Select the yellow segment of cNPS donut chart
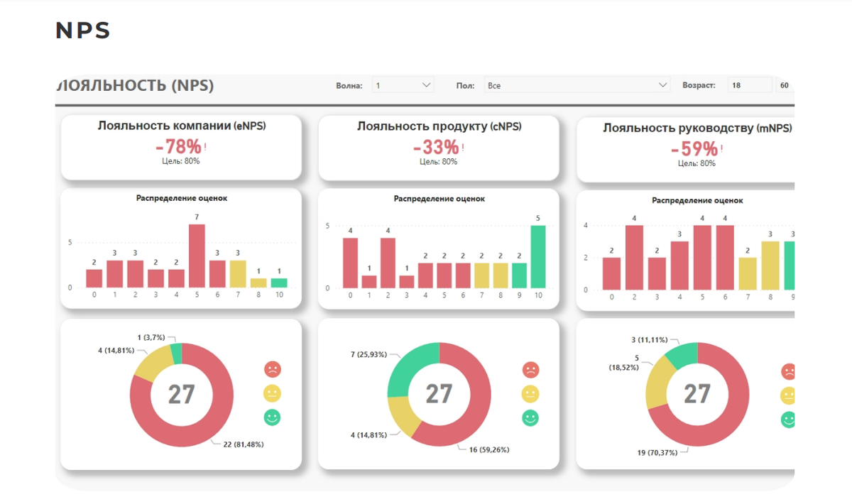 pyautogui.click(x=403, y=415)
